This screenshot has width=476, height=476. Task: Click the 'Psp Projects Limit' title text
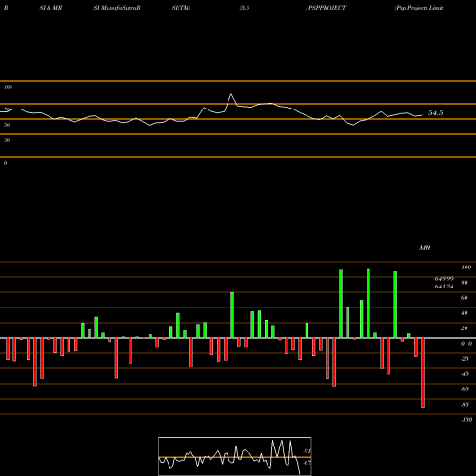click(x=419, y=8)
